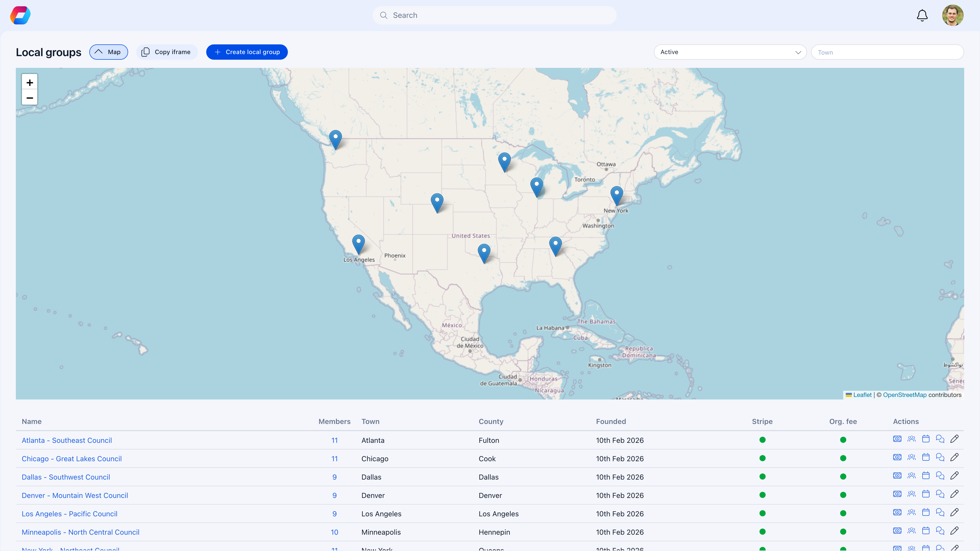
Task: Open the Chicago - Great Lakes Council link
Action: tap(71, 458)
